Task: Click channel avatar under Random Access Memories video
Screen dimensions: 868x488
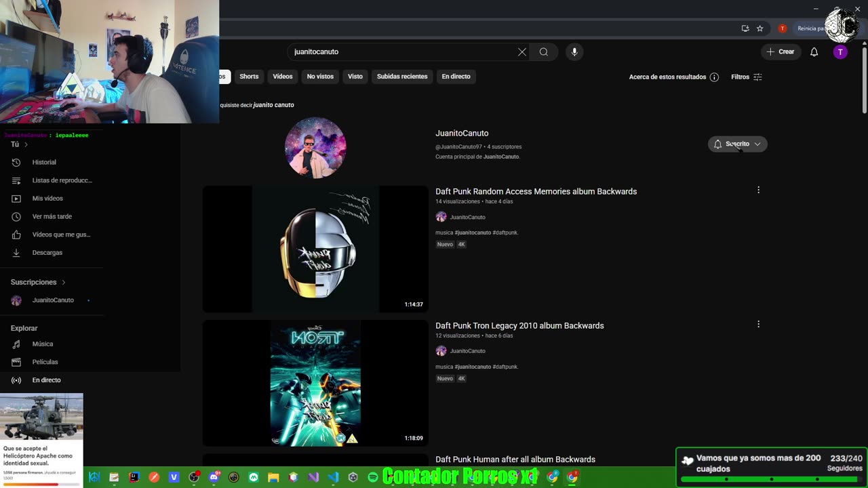Action: 441,217
